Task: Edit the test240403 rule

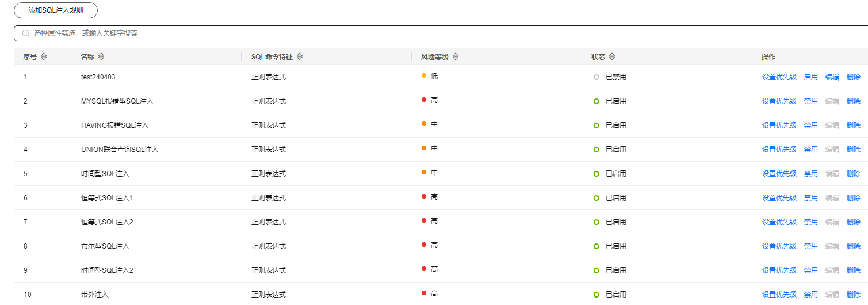Action: 832,77
